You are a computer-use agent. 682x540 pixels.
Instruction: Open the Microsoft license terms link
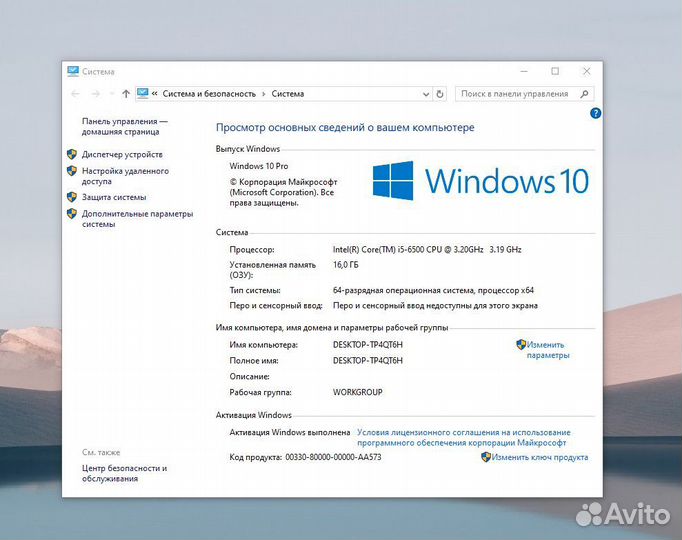click(x=464, y=437)
